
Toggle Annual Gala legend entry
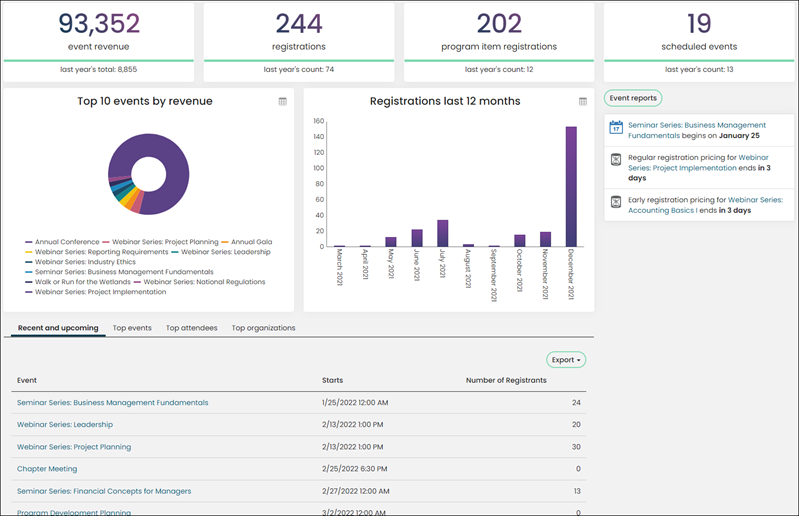click(x=247, y=242)
